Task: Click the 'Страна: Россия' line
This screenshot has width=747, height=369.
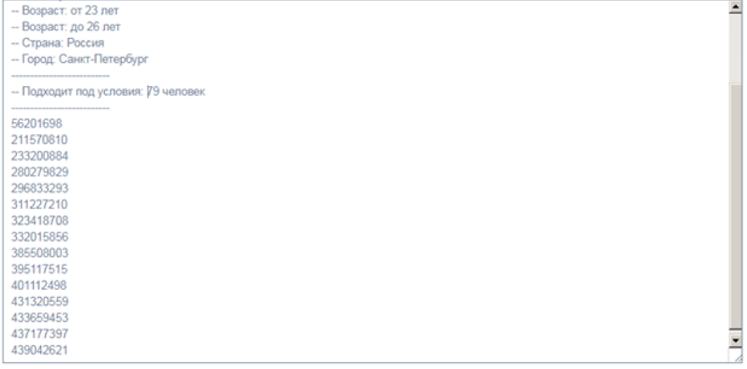Action: click(x=58, y=43)
